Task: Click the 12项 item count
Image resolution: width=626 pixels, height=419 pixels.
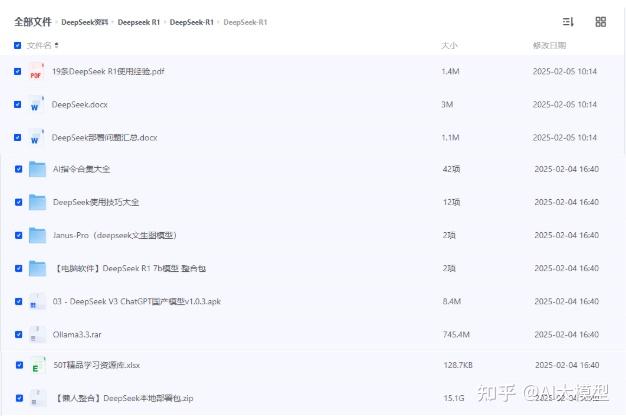Action: [452, 202]
